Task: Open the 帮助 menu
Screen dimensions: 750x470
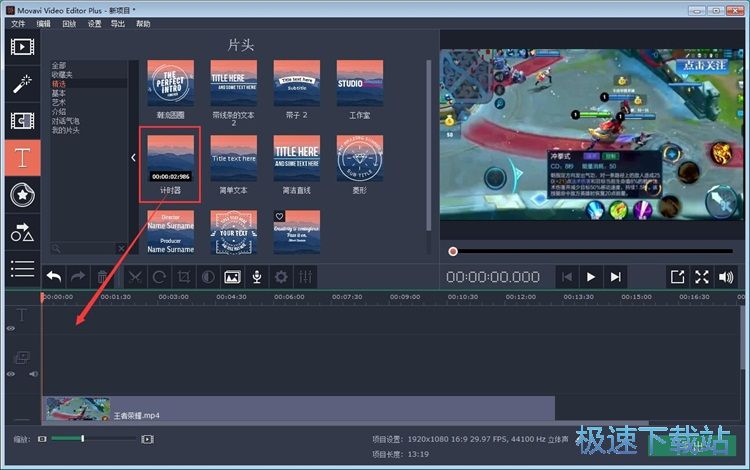Action: click(x=143, y=23)
